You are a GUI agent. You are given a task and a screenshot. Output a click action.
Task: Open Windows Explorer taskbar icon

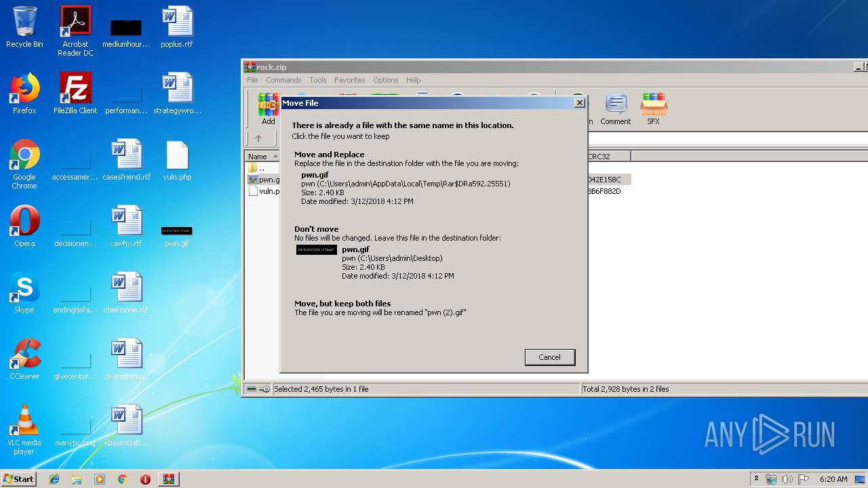(77, 479)
